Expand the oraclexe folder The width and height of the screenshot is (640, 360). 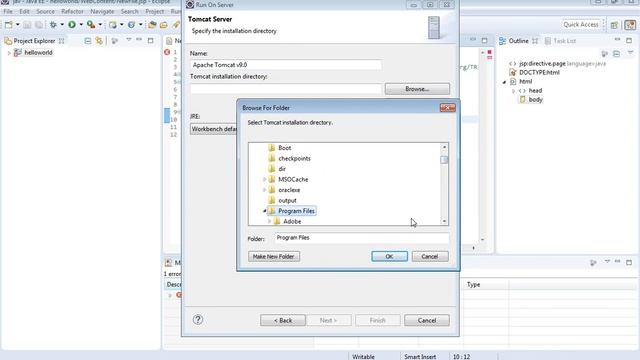(264, 190)
